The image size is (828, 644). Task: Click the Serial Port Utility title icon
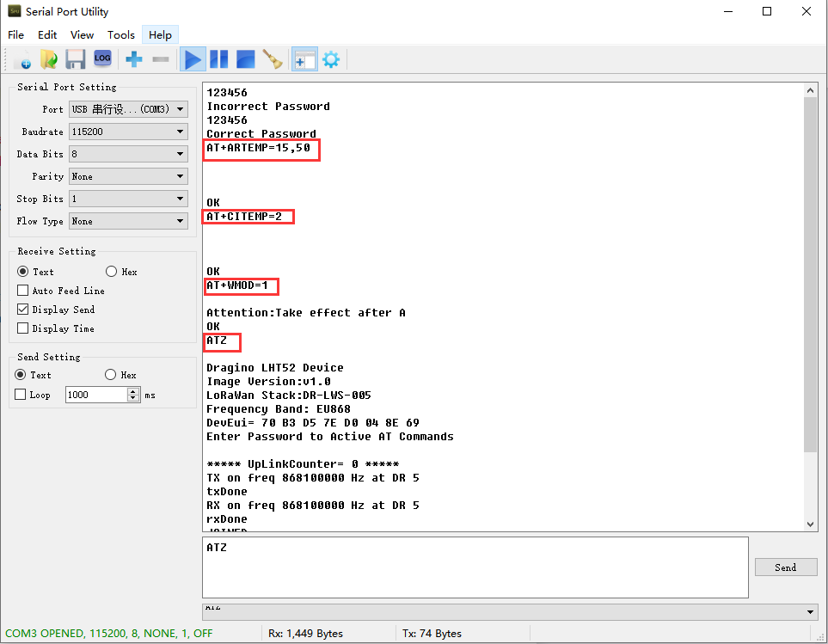pos(15,11)
